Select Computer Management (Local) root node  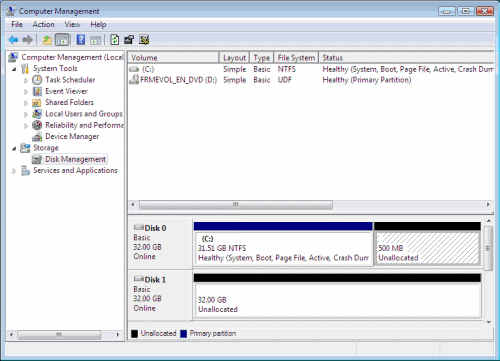72,57
